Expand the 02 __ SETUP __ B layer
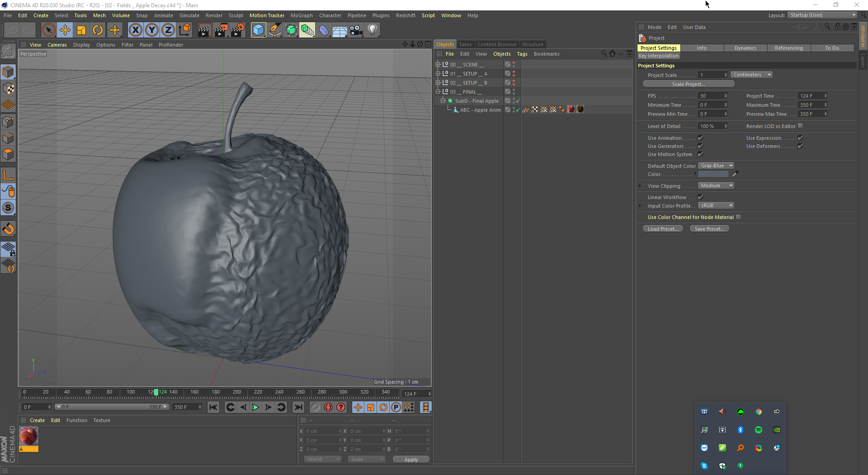The height and width of the screenshot is (475, 868). [438, 83]
